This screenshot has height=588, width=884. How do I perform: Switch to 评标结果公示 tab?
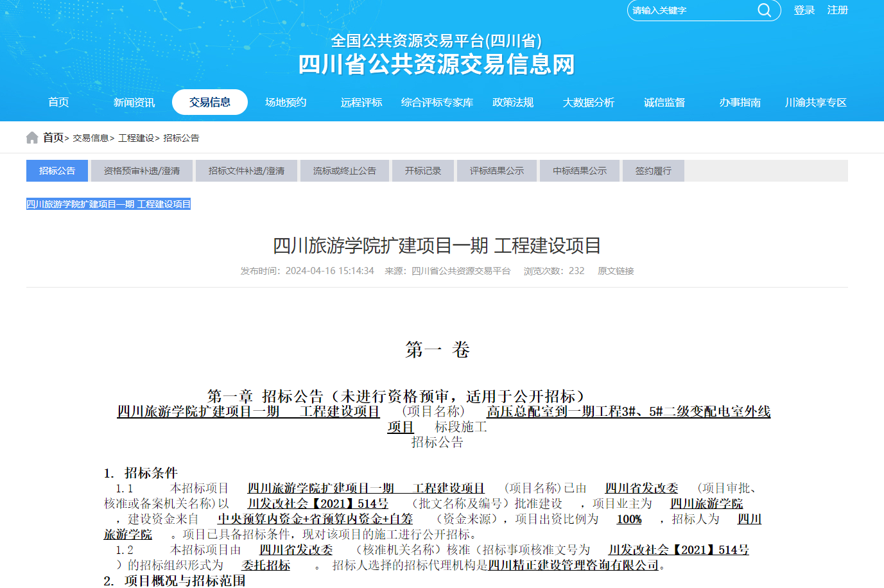point(497,171)
